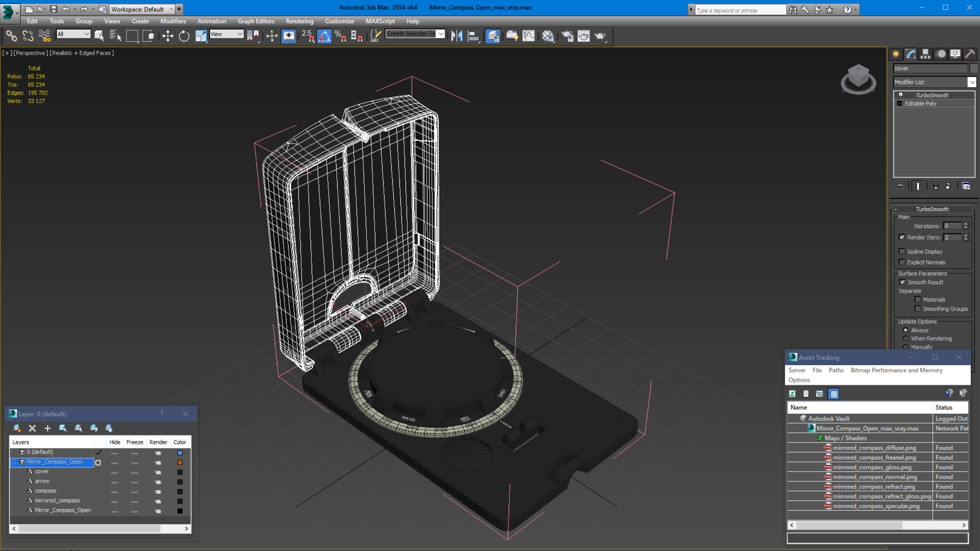Create a new layer with plus icon

[48, 428]
